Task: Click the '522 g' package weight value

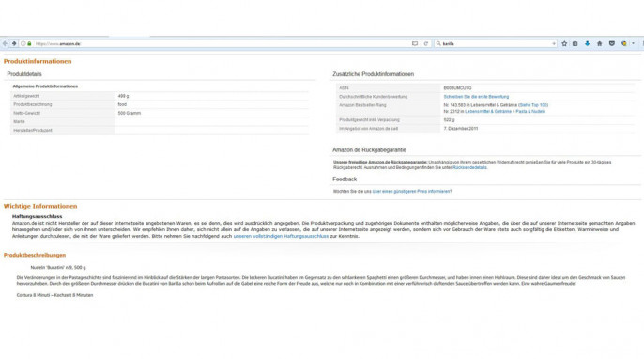Action: coord(449,120)
